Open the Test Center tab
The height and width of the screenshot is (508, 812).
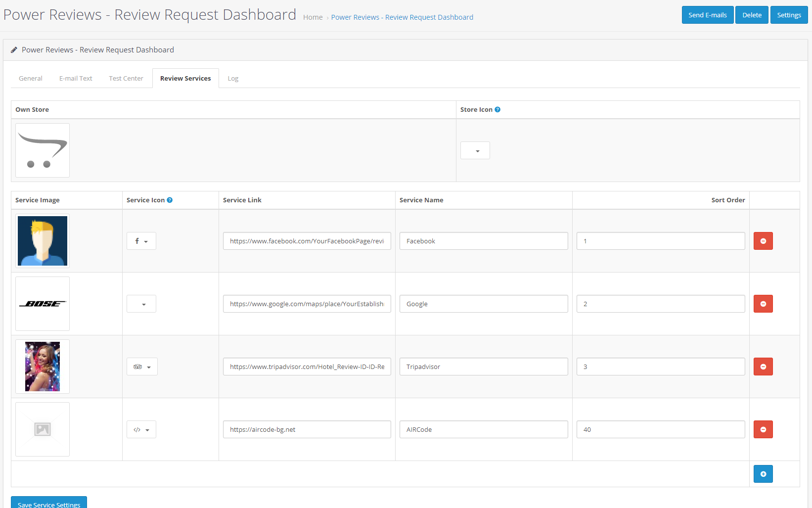[126, 78]
